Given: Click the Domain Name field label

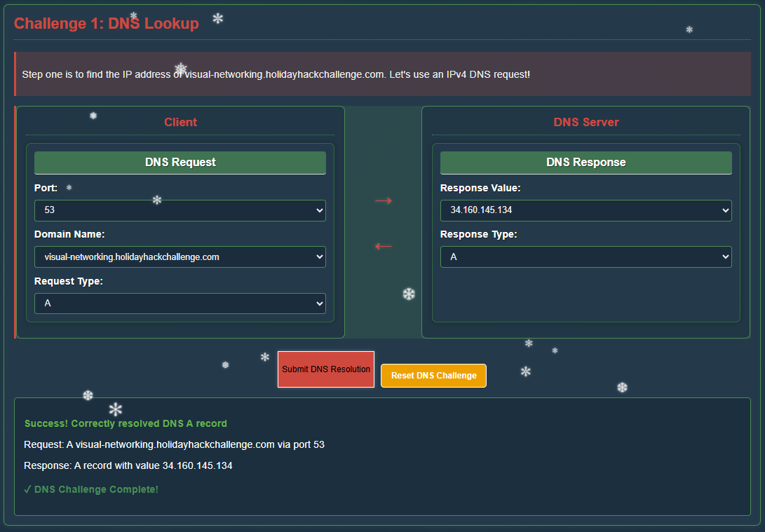Looking at the screenshot, I should (69, 234).
